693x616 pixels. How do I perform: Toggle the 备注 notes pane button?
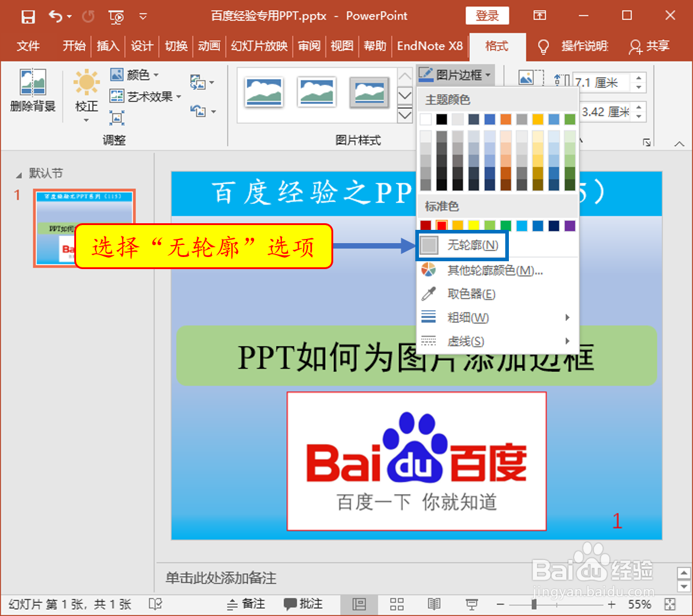click(246, 604)
